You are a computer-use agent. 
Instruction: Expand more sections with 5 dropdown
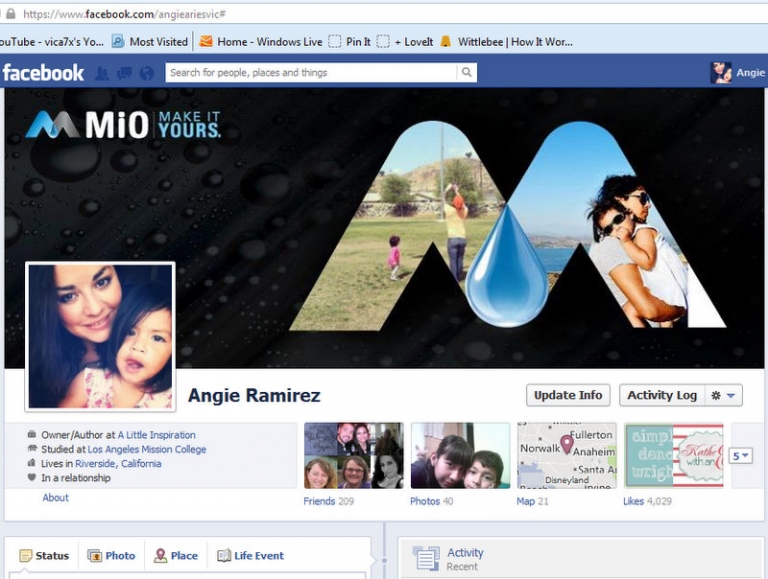coord(740,456)
